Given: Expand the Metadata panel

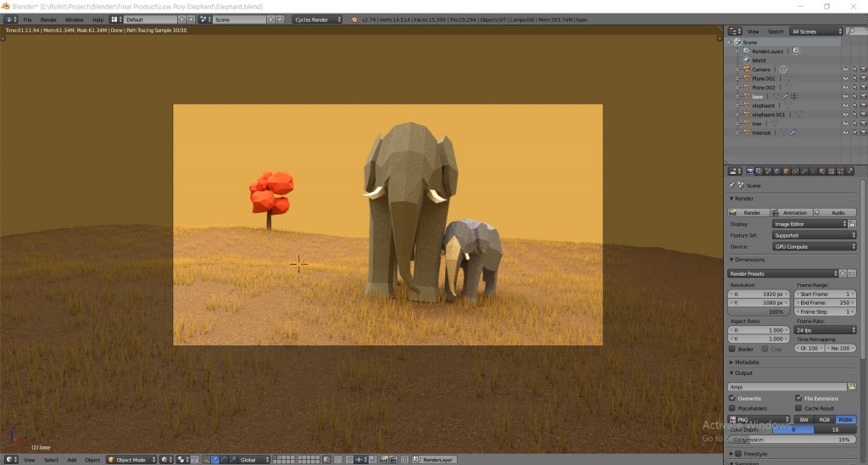Looking at the screenshot, I should [748, 362].
